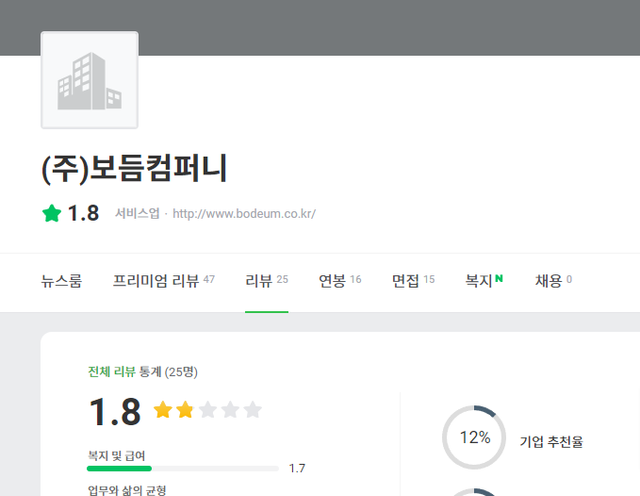The image size is (640, 496).
Task: Click the 서비스업 industry link
Action: tap(137, 214)
